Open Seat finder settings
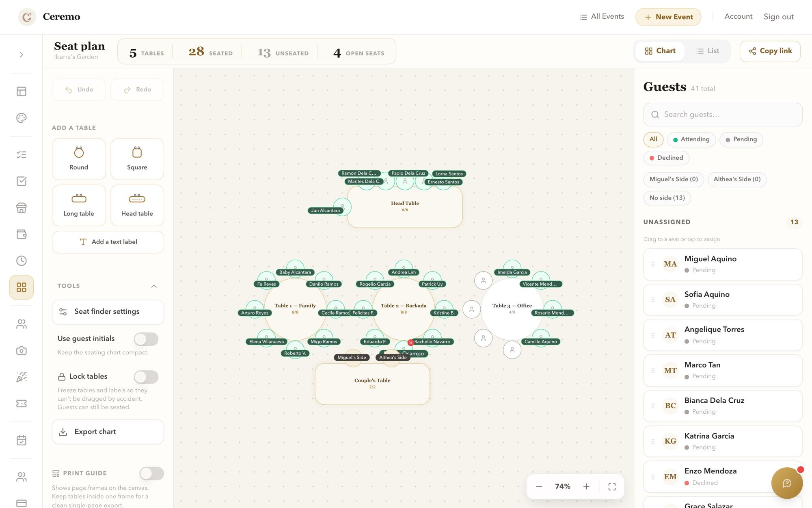The height and width of the screenshot is (508, 812). [x=108, y=312]
